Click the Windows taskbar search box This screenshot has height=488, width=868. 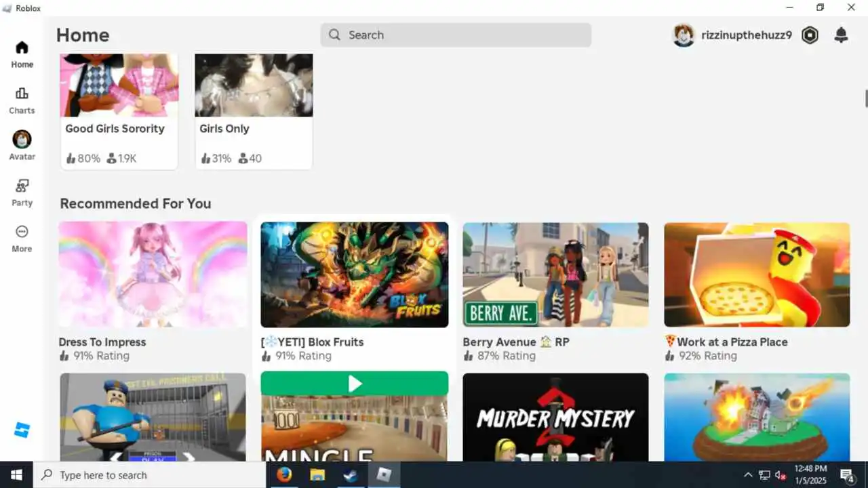point(149,475)
